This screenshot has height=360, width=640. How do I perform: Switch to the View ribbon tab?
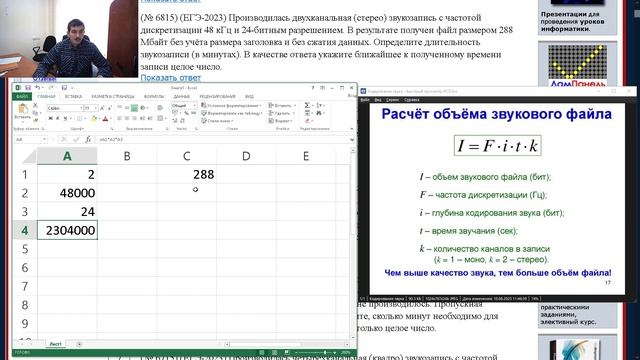[x=249, y=97]
